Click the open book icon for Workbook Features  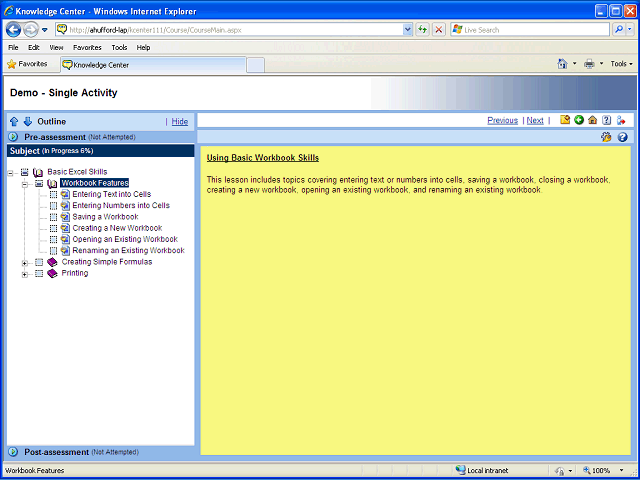point(52,183)
